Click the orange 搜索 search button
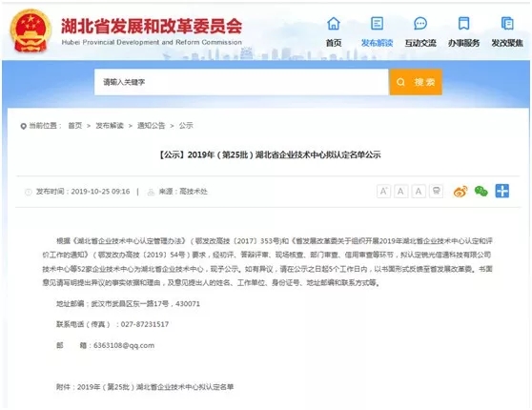The image size is (532, 410). 416,82
